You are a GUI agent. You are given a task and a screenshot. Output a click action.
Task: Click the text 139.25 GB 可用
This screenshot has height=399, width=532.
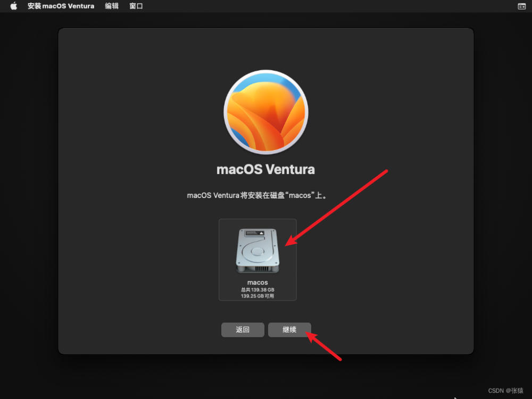click(257, 296)
